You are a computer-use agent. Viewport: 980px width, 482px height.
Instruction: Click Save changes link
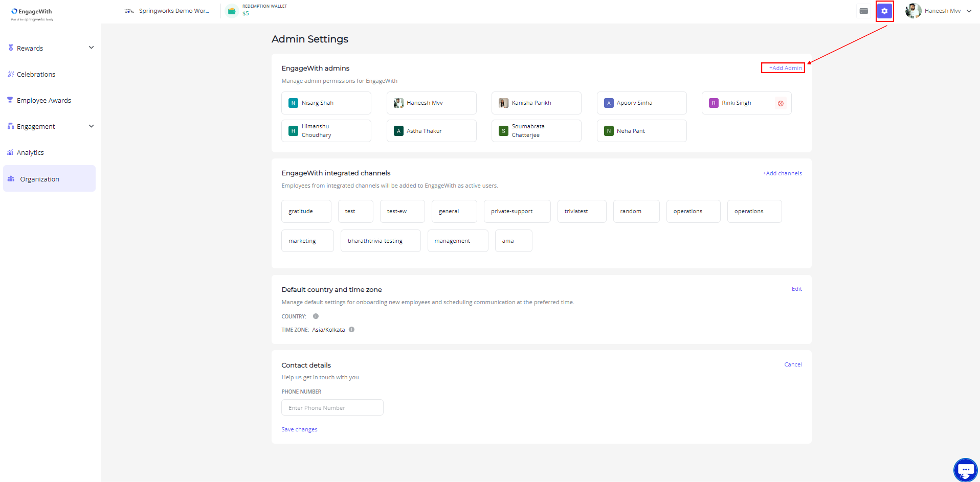tap(299, 429)
